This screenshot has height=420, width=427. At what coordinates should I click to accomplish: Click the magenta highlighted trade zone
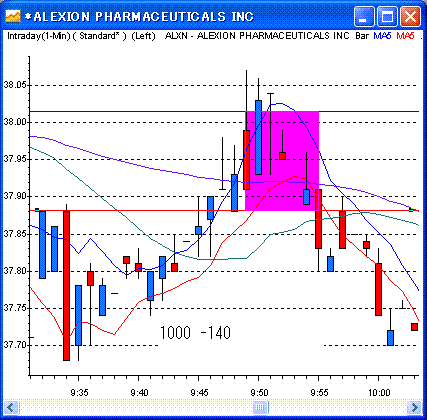coord(282,161)
